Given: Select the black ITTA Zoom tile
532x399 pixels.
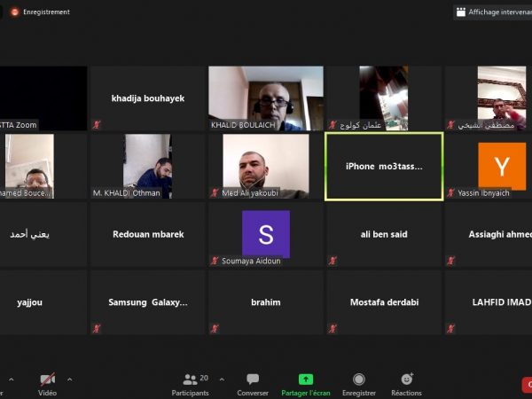Looking at the screenshot, I should pyautogui.click(x=43, y=98).
